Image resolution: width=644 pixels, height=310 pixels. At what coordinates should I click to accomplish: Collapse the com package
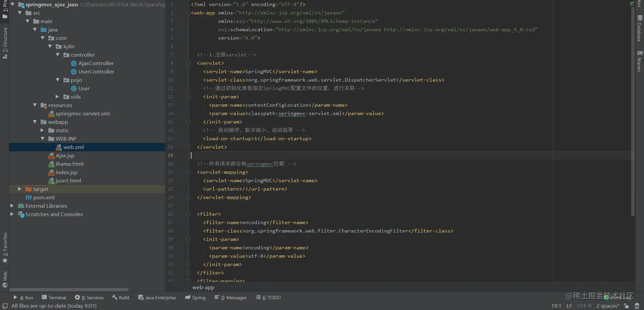[x=43, y=38]
